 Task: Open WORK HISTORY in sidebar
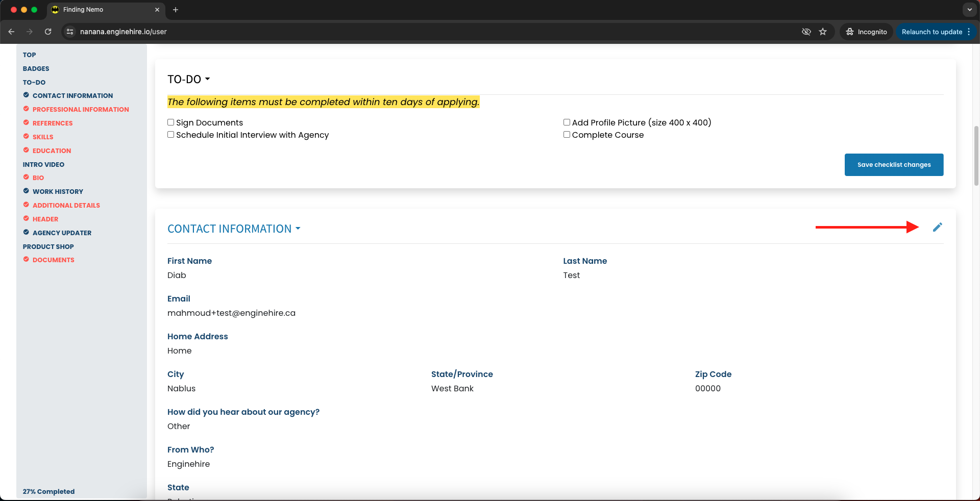(58, 192)
